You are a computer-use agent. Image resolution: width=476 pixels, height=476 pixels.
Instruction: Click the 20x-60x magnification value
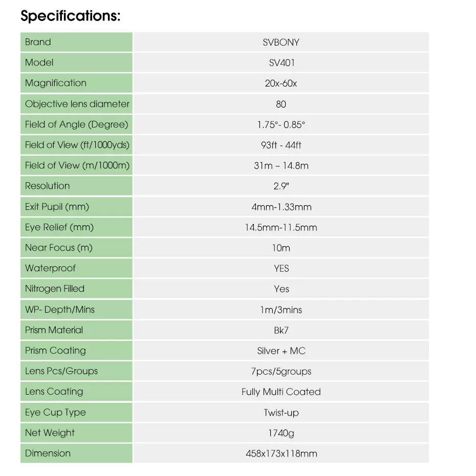click(281, 83)
